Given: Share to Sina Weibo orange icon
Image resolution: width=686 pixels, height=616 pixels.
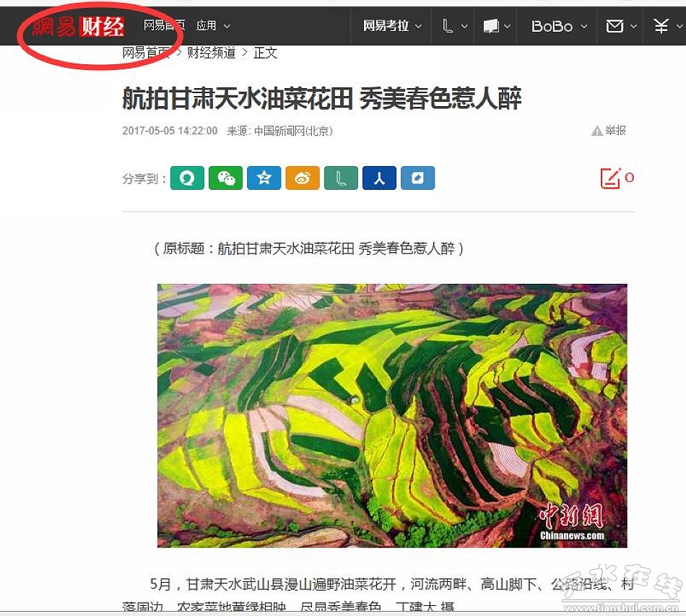Looking at the screenshot, I should tap(303, 178).
